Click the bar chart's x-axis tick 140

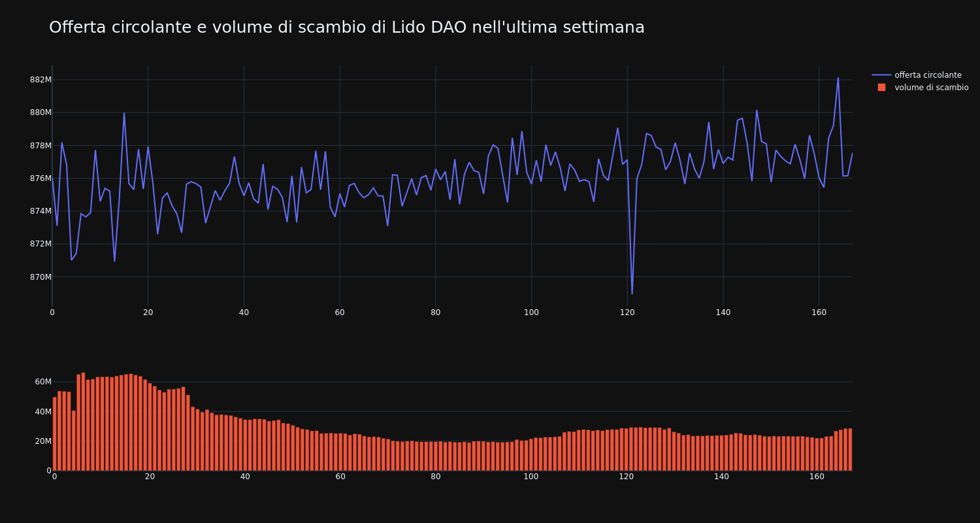(x=721, y=477)
